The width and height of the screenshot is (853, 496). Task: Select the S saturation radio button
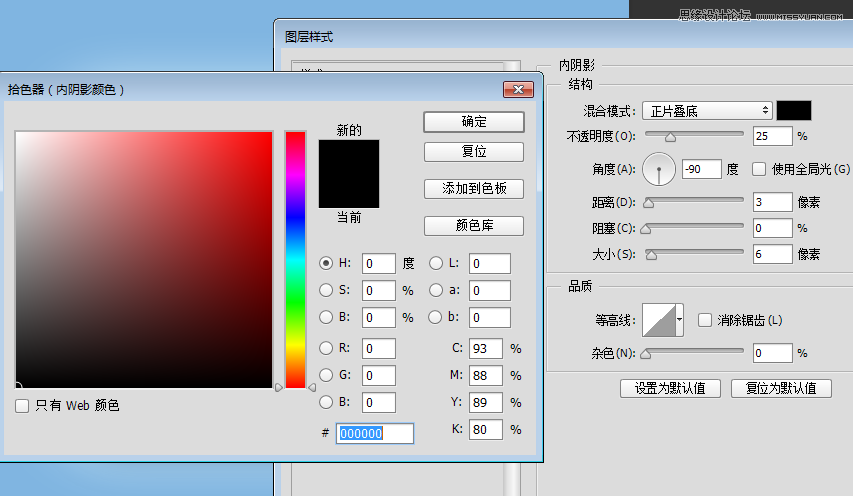tap(326, 291)
